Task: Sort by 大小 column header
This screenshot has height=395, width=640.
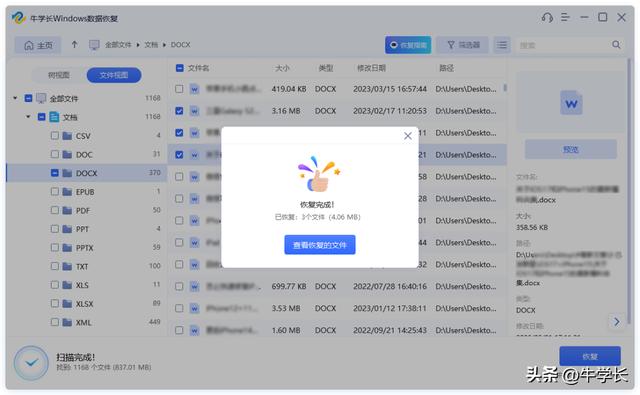Action: 282,68
